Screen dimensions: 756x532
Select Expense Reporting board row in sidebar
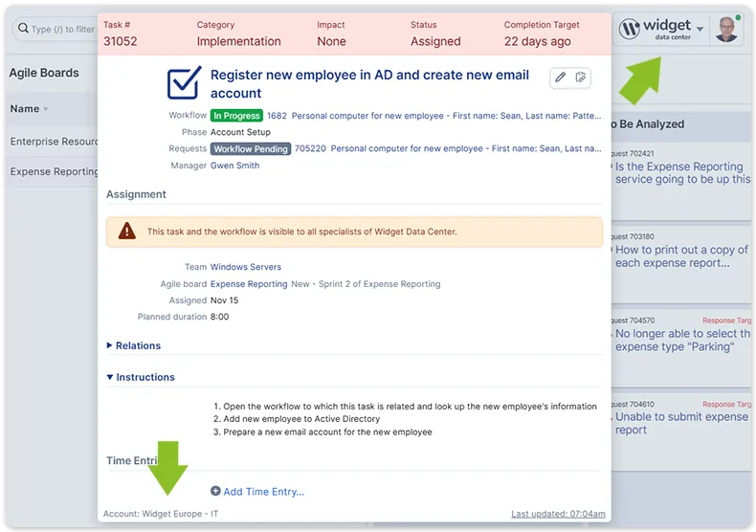pyautogui.click(x=54, y=171)
